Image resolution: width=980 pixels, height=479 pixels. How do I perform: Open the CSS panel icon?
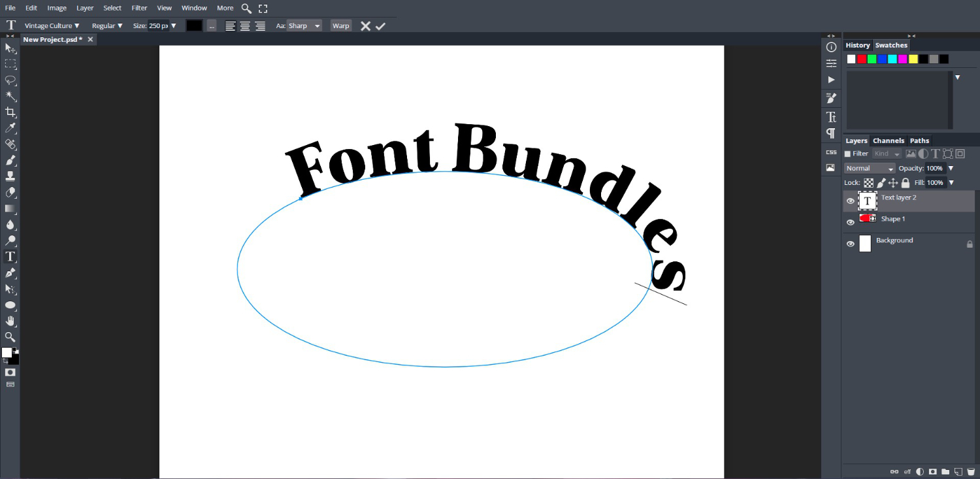click(x=831, y=152)
